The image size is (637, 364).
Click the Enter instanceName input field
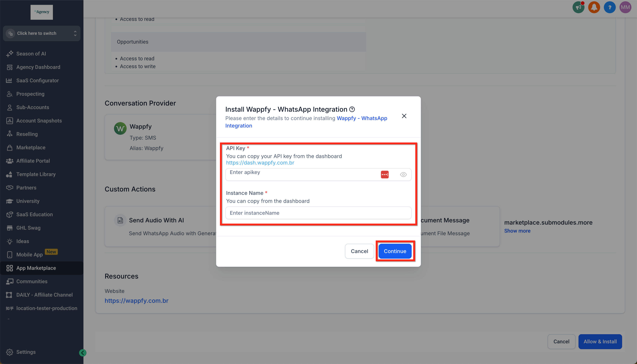tap(318, 213)
